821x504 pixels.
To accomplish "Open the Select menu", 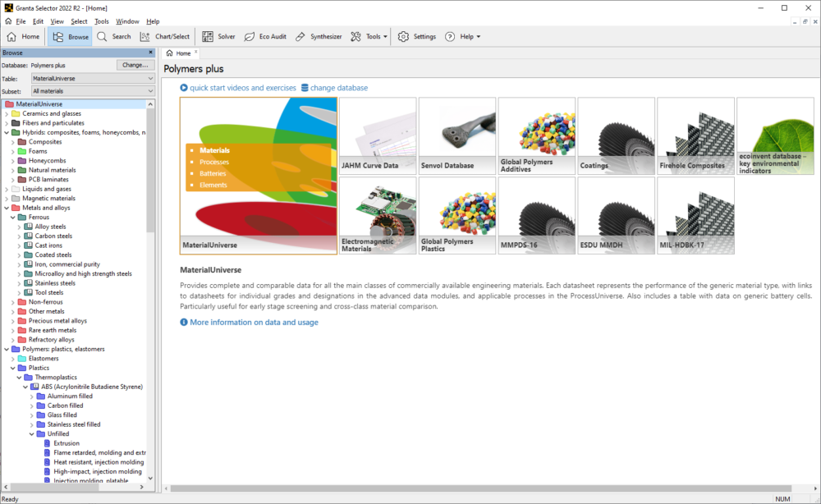I will point(79,21).
